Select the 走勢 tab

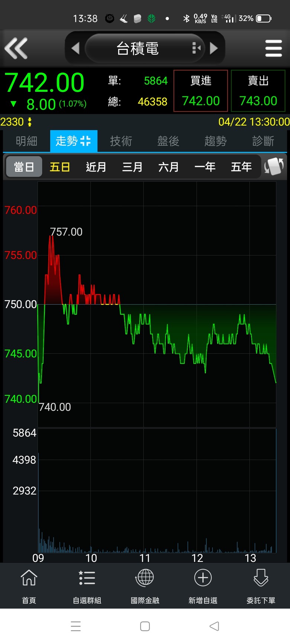(x=74, y=141)
